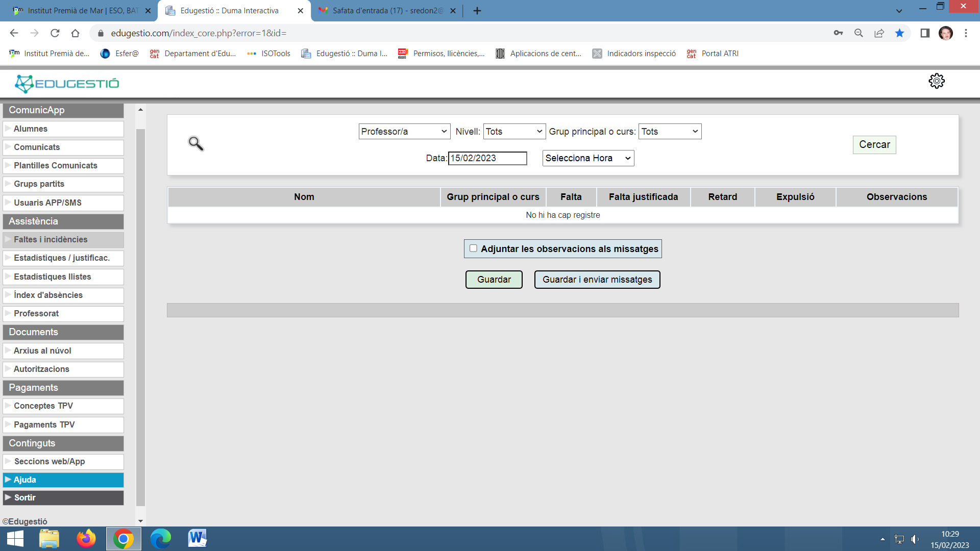
Task: Open Grup principal o curs dropdown
Action: click(670, 132)
